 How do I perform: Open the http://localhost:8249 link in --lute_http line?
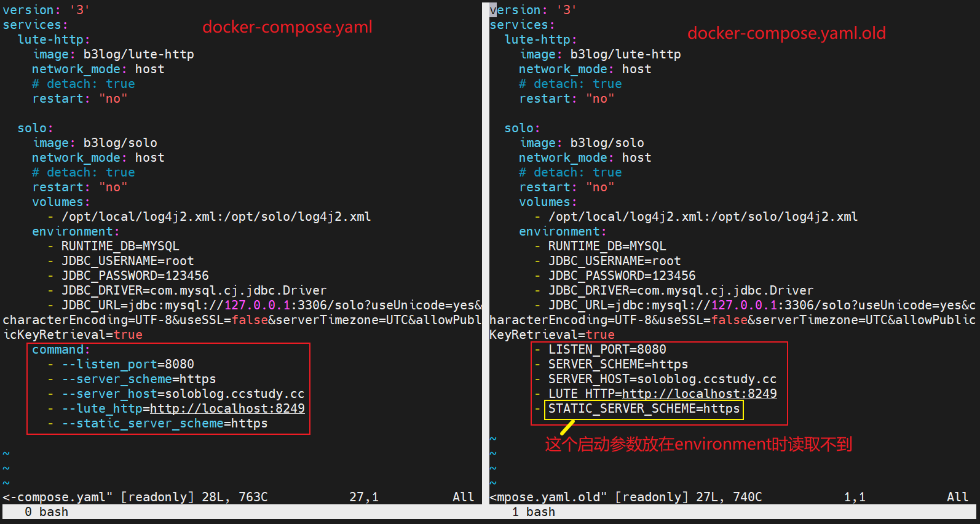[227, 408]
